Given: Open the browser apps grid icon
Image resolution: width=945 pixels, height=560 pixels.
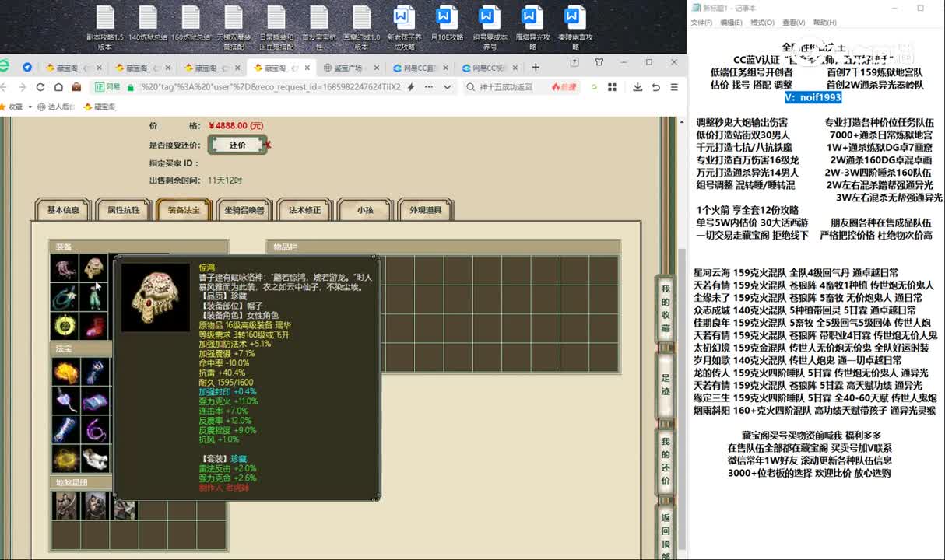Looking at the screenshot, I should tap(613, 87).
